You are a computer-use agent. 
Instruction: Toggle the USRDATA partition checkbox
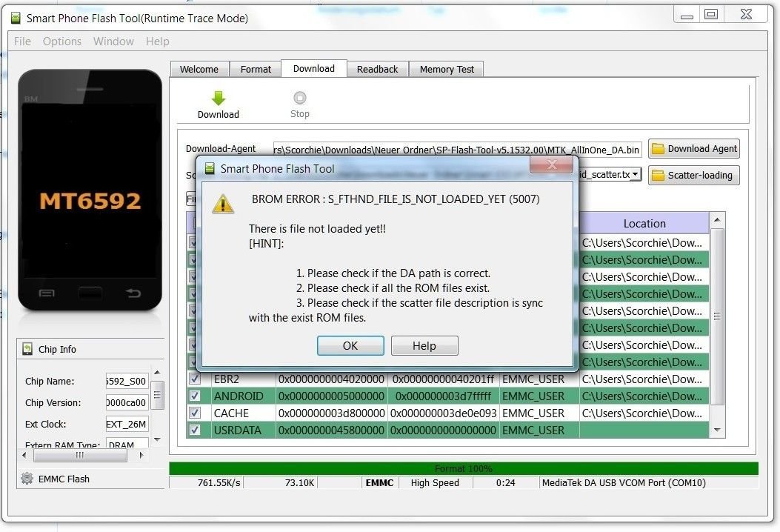click(x=195, y=430)
